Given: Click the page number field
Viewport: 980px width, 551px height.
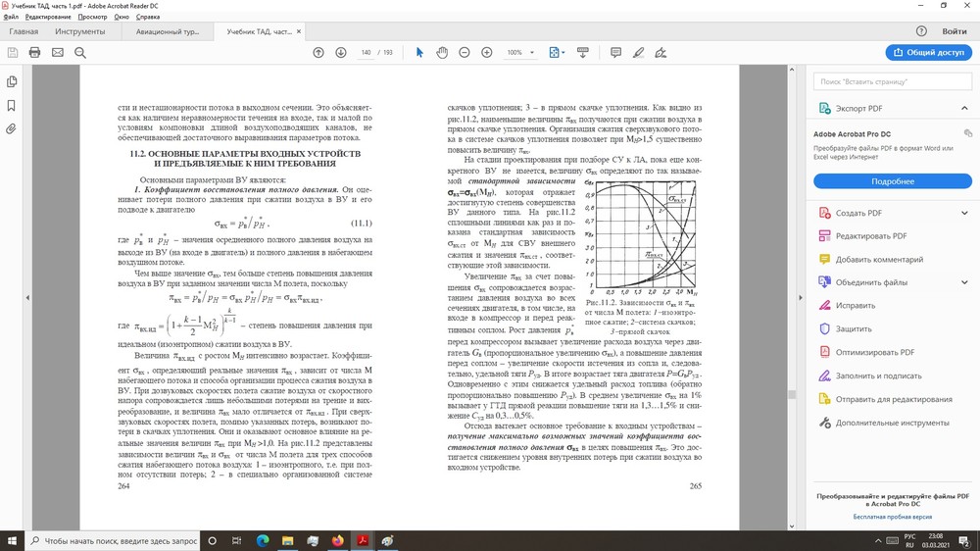Looking at the screenshot, I should (x=366, y=53).
